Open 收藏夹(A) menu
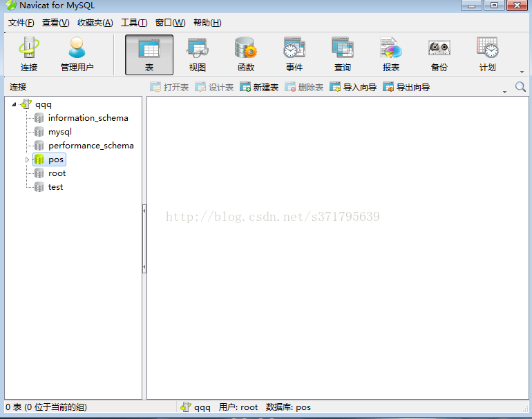532x419 pixels. (95, 23)
